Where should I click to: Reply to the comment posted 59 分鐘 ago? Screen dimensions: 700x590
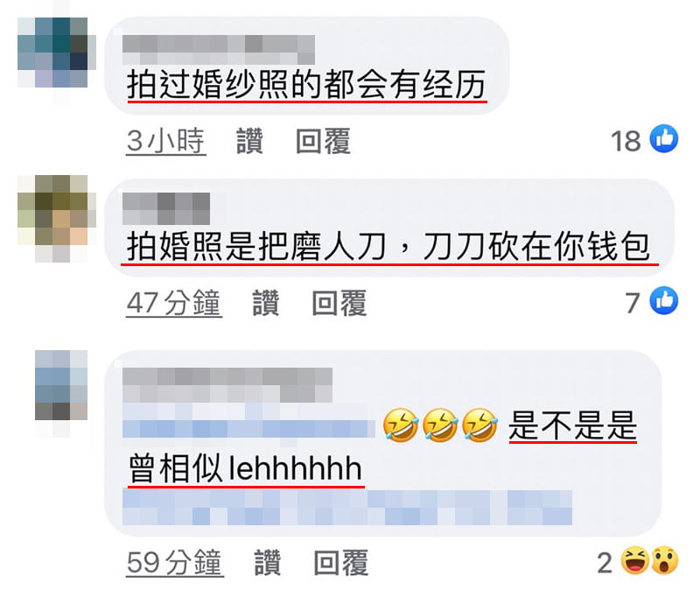click(341, 562)
